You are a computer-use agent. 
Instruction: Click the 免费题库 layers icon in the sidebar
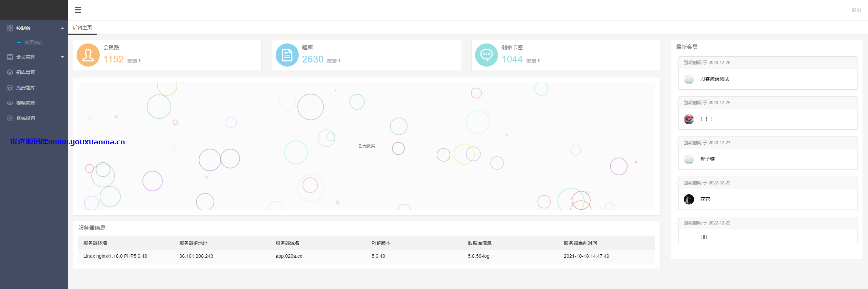point(10,88)
